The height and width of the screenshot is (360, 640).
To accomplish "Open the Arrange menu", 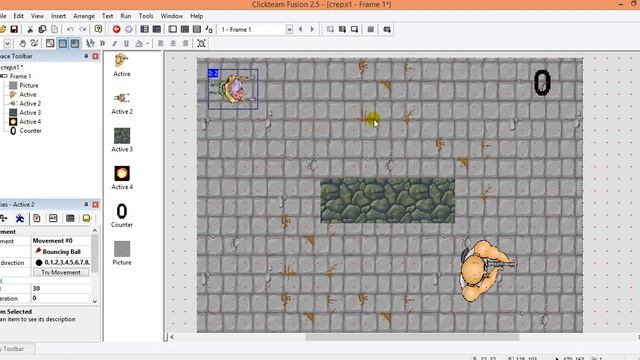I will (x=84, y=16).
